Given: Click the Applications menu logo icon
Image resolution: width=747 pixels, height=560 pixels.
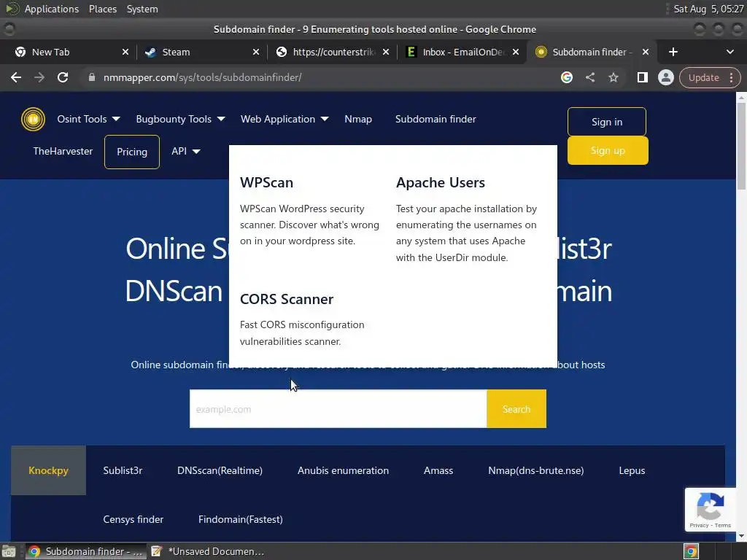Looking at the screenshot, I should click(x=12, y=9).
